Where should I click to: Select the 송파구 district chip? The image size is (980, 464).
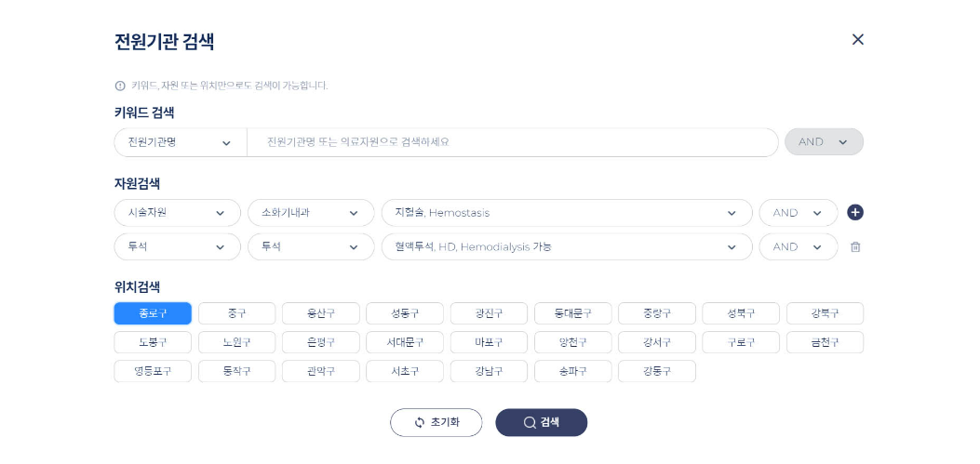[x=573, y=371]
